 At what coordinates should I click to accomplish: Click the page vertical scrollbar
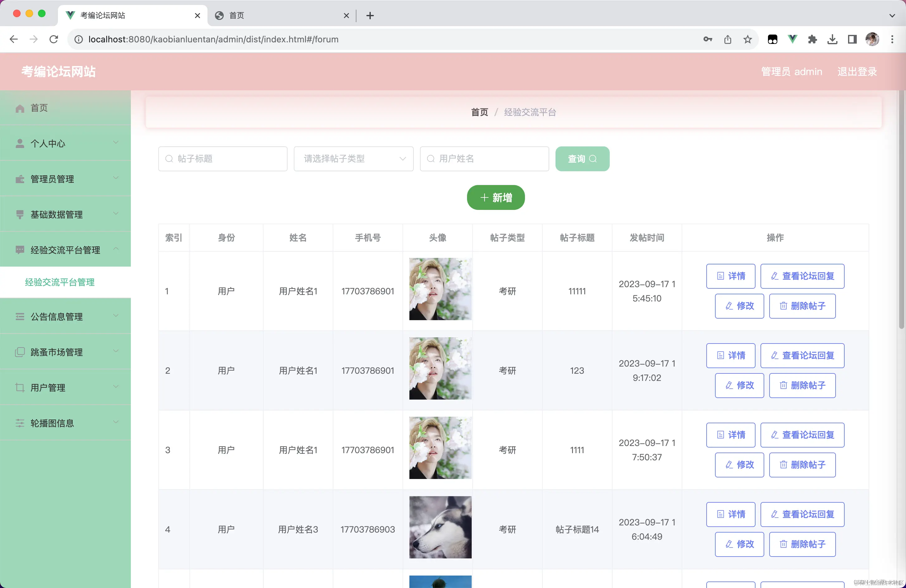pyautogui.click(x=901, y=209)
